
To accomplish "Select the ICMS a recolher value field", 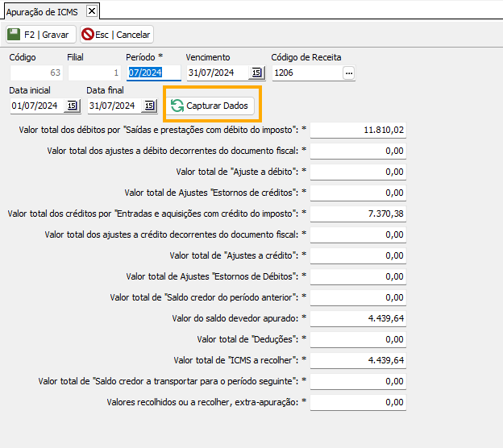I will 359,360.
